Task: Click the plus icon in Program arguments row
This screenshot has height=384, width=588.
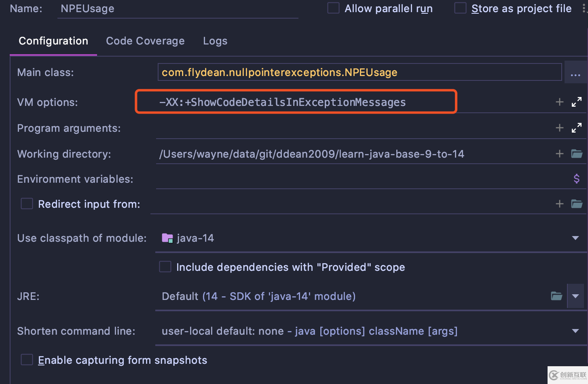Action: 560,128
